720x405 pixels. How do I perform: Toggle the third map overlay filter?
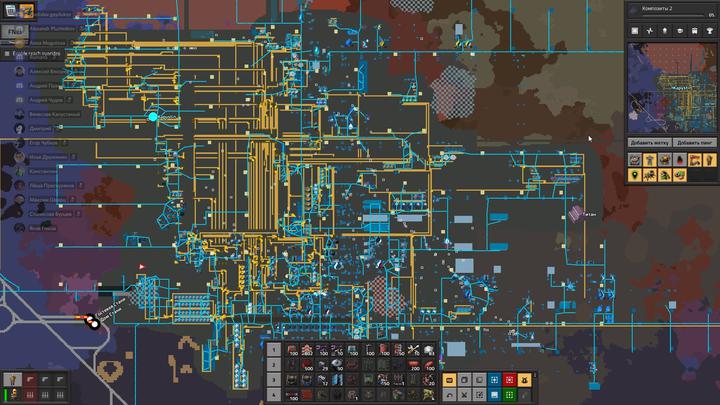(x=664, y=159)
